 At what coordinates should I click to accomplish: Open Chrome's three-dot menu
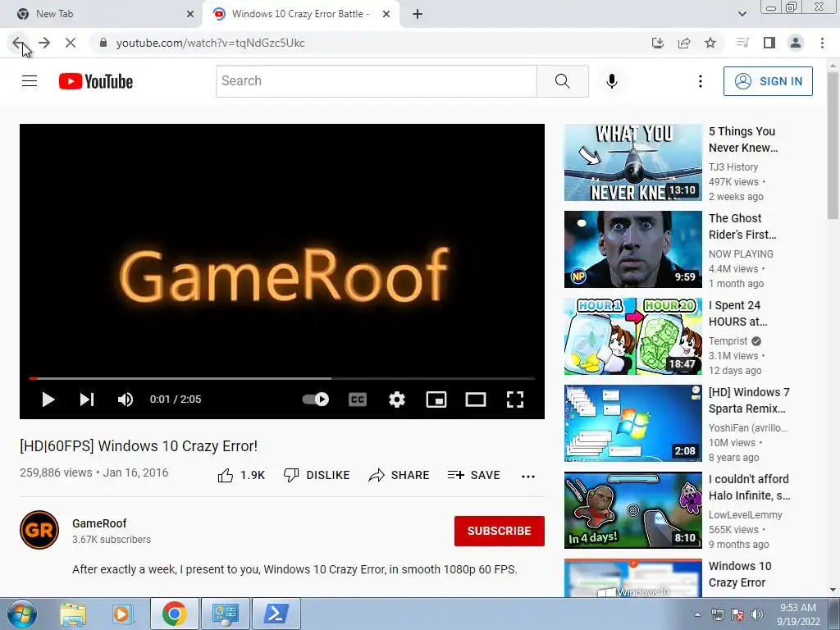[822, 43]
